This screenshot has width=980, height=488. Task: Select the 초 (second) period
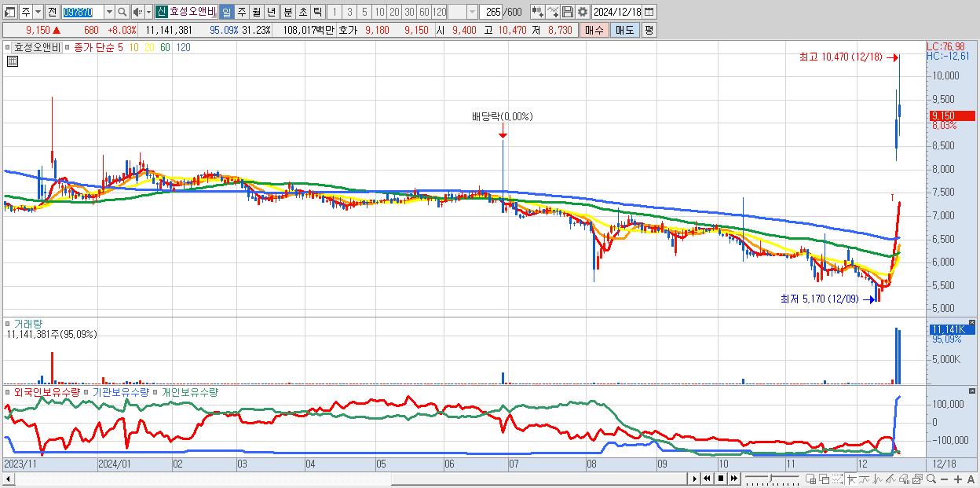point(303,12)
